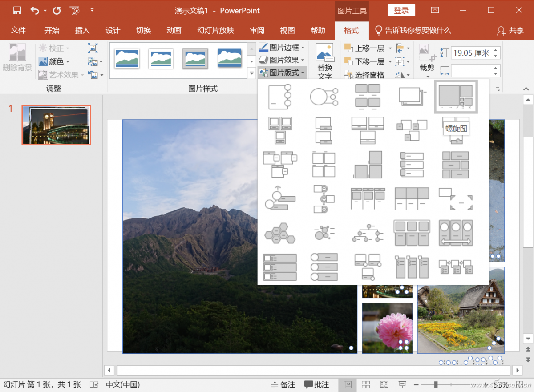The image size is (534, 392).
Task: Toggle 备注 notes pane
Action: 283,384
